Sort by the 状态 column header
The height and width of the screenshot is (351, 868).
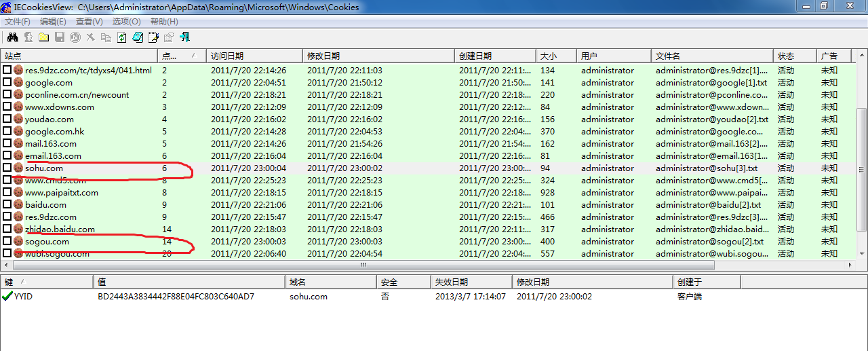(795, 56)
